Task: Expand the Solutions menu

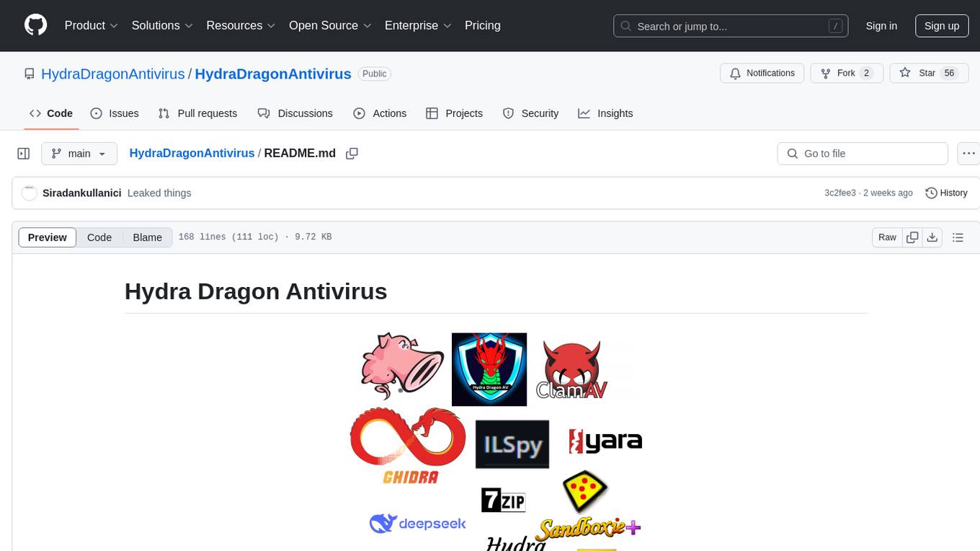Action: (x=162, y=25)
